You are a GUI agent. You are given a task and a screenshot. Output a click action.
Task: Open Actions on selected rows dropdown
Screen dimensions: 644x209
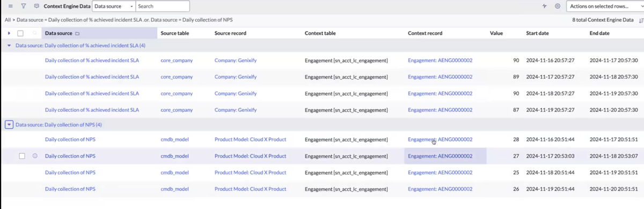click(605, 6)
